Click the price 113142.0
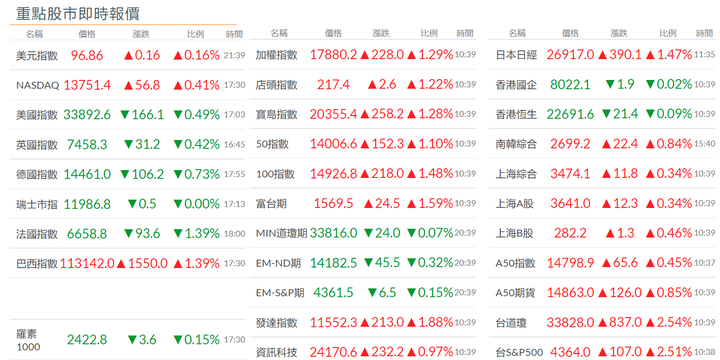The height and width of the screenshot is (360, 720). click(87, 264)
